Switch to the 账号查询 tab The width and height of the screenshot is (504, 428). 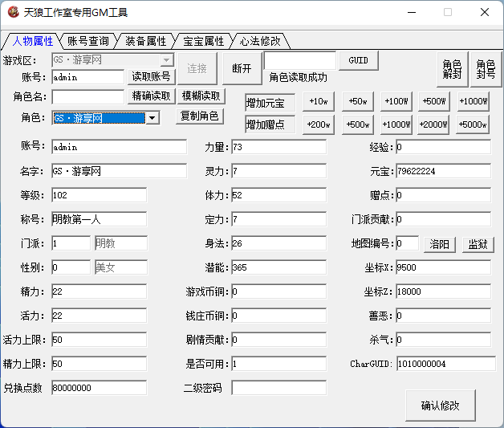coord(87,41)
